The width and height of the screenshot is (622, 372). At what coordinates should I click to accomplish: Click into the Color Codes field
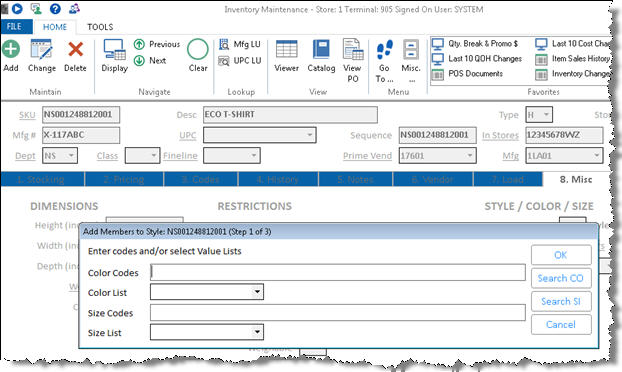(338, 272)
